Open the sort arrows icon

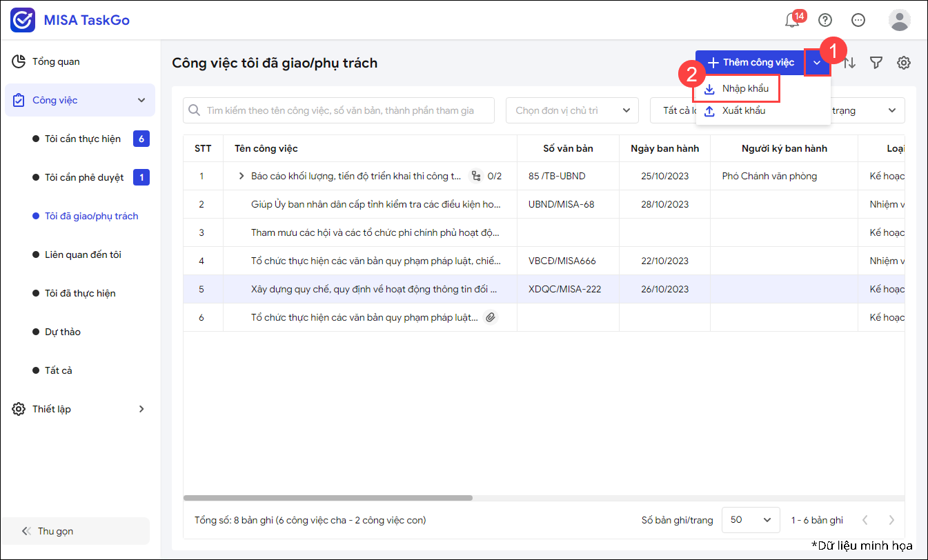(x=849, y=63)
